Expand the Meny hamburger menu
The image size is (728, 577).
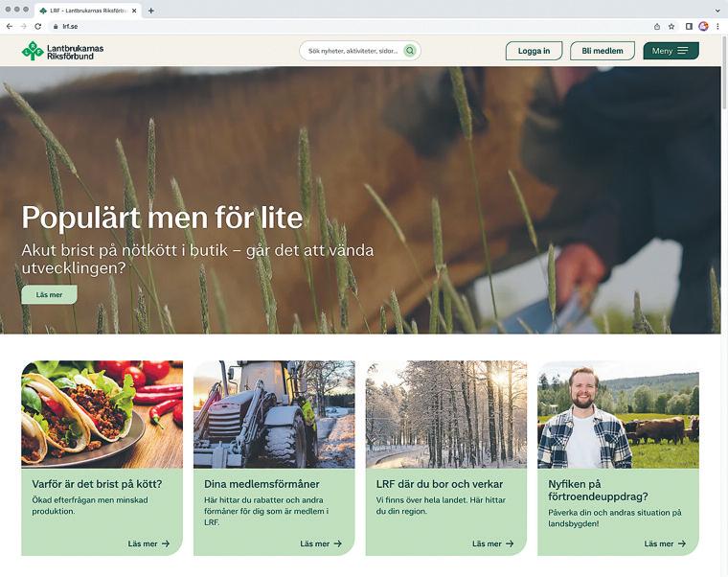671,51
